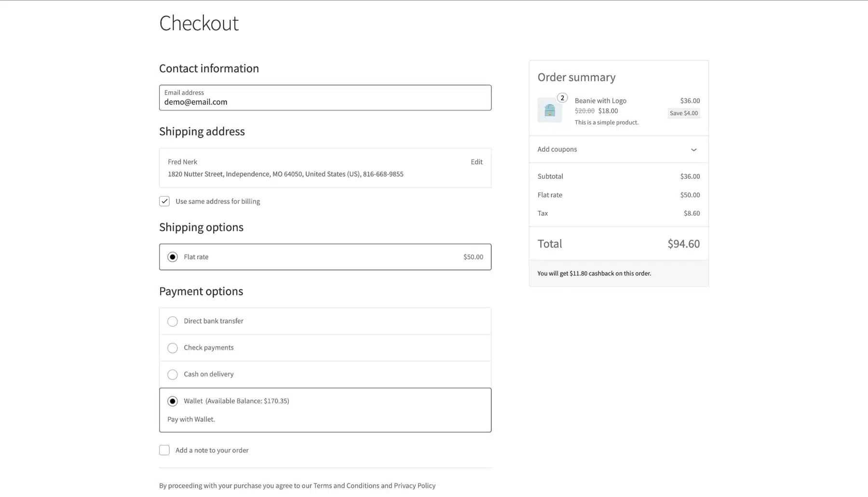Select the Flat rate shipping option

tap(172, 257)
